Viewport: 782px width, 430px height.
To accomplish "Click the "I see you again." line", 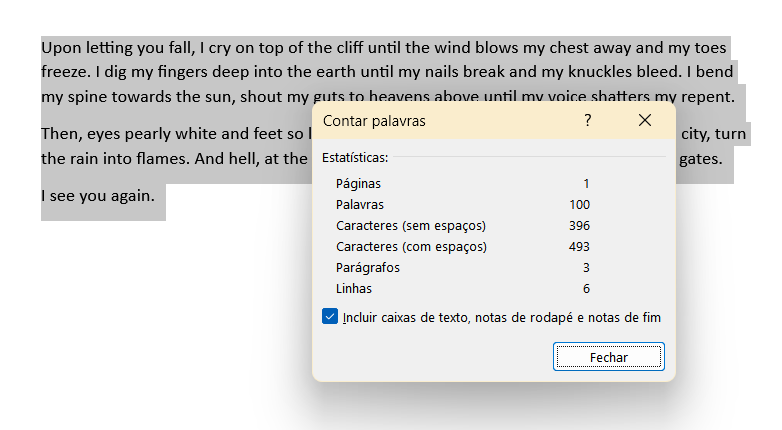I will point(98,195).
